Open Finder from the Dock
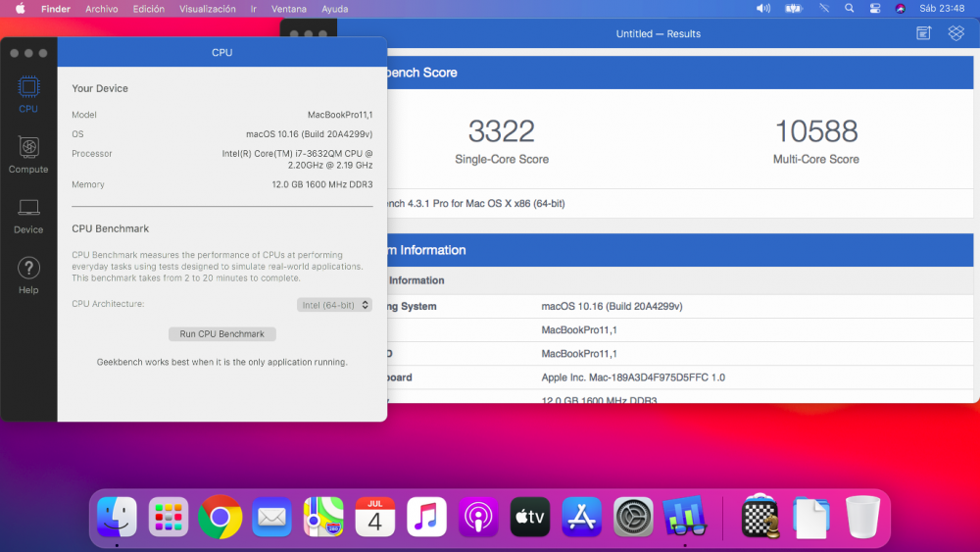The width and height of the screenshot is (980, 552). (117, 517)
